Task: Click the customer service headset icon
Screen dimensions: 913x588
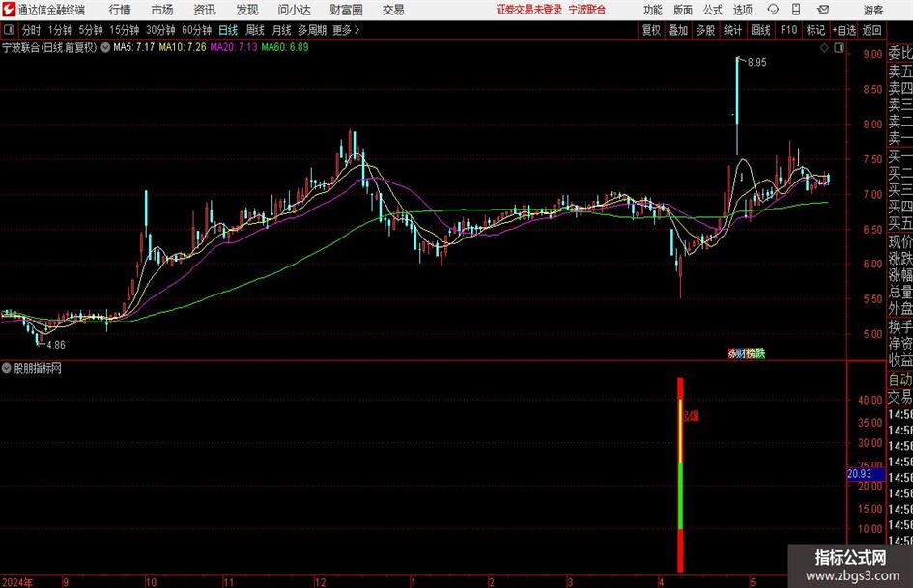Action: tap(773, 10)
